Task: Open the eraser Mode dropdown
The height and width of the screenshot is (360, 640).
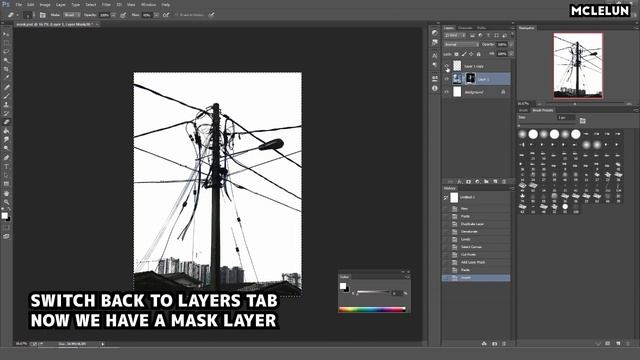Action: coord(71,15)
